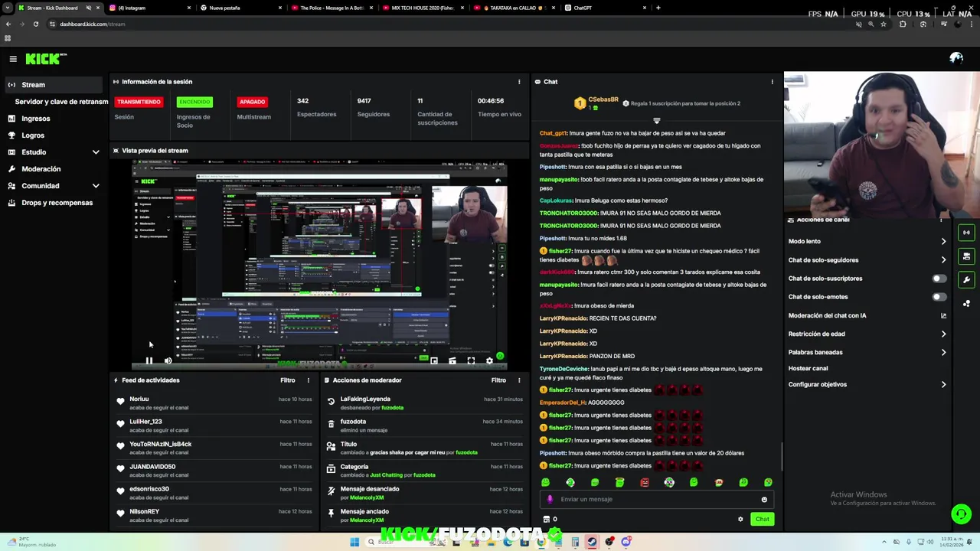The image size is (980, 551).
Task: Toggle Chat de solo-suscriptores
Action: point(939,279)
